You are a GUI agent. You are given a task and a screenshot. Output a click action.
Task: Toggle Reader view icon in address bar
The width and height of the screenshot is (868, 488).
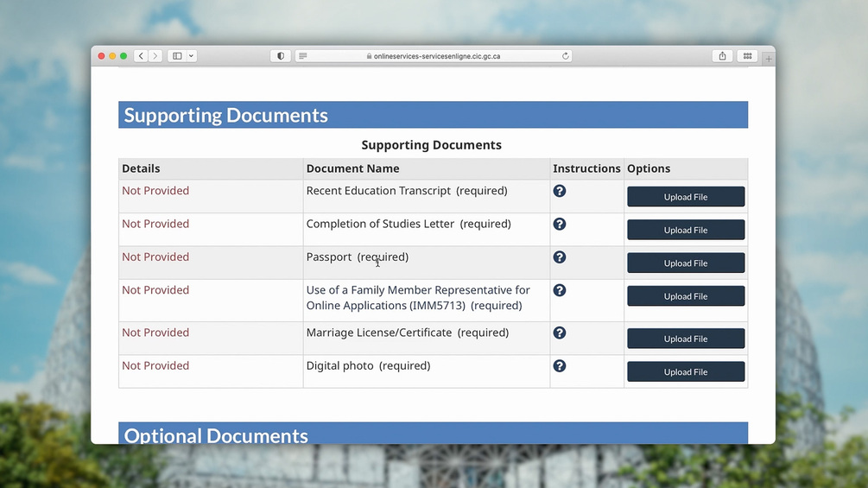(303, 56)
